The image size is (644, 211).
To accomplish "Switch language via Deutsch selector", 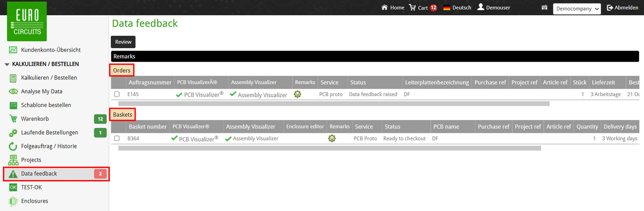I will [x=457, y=8].
